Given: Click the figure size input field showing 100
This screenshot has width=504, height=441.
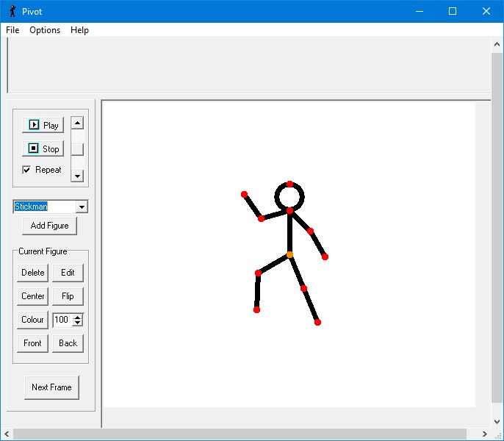Looking at the screenshot, I should pos(62,320).
